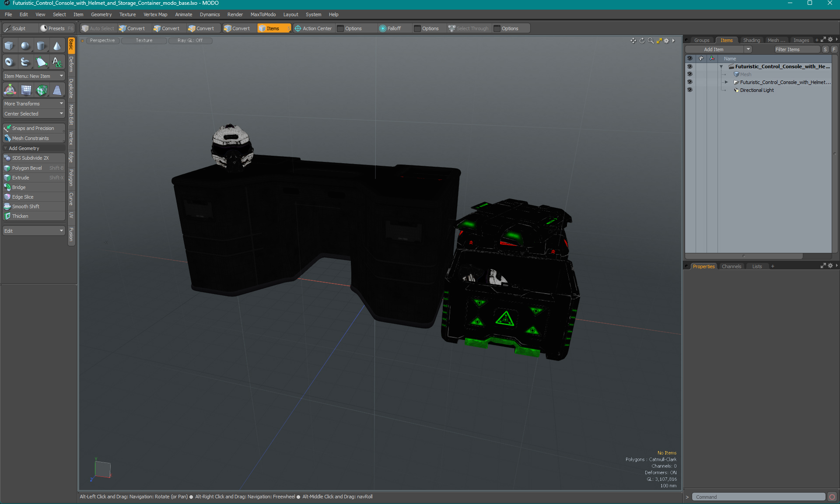The width and height of the screenshot is (840, 504).
Task: Switch to the Shading tab
Action: point(752,40)
